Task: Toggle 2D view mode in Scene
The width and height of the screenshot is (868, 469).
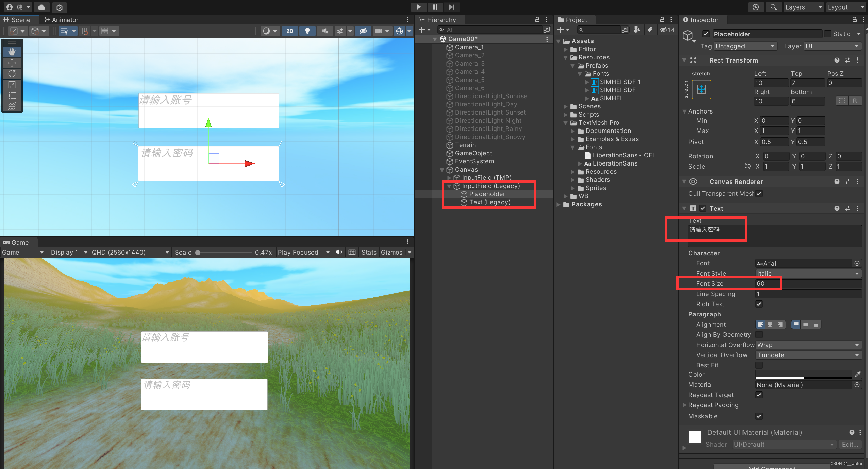Action: [289, 31]
